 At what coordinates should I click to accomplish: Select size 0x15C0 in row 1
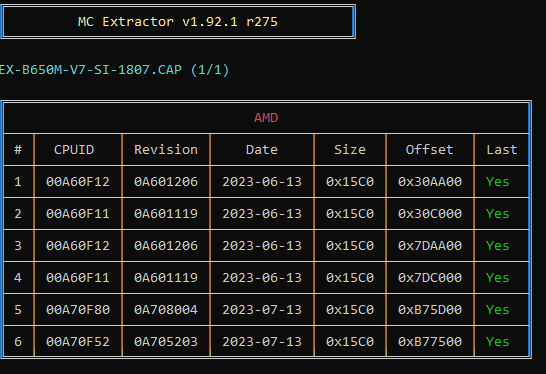[350, 182]
